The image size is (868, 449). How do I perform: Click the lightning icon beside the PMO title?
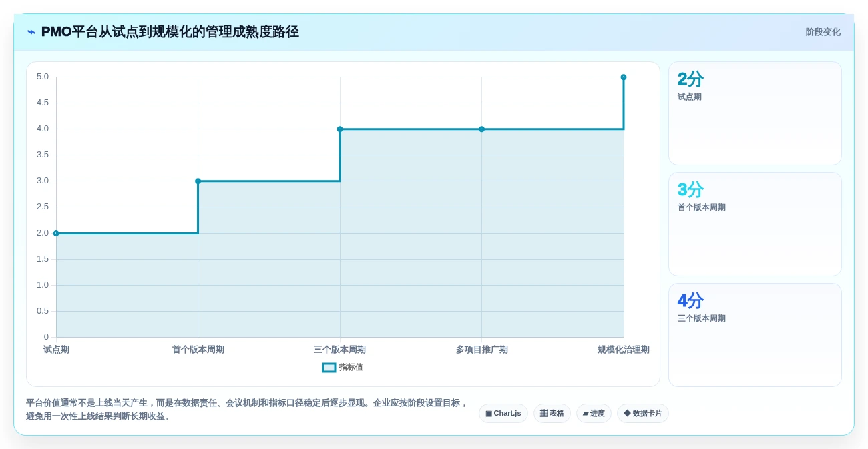31,32
